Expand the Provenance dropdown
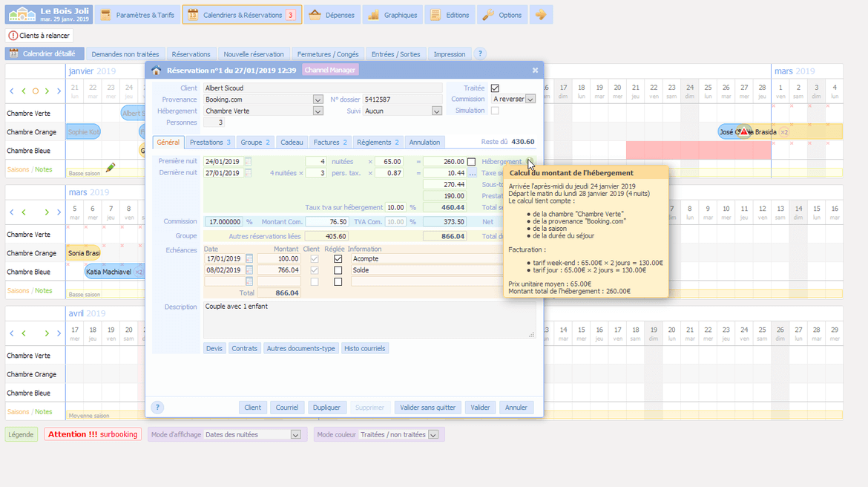The height and width of the screenshot is (487, 868). click(318, 99)
